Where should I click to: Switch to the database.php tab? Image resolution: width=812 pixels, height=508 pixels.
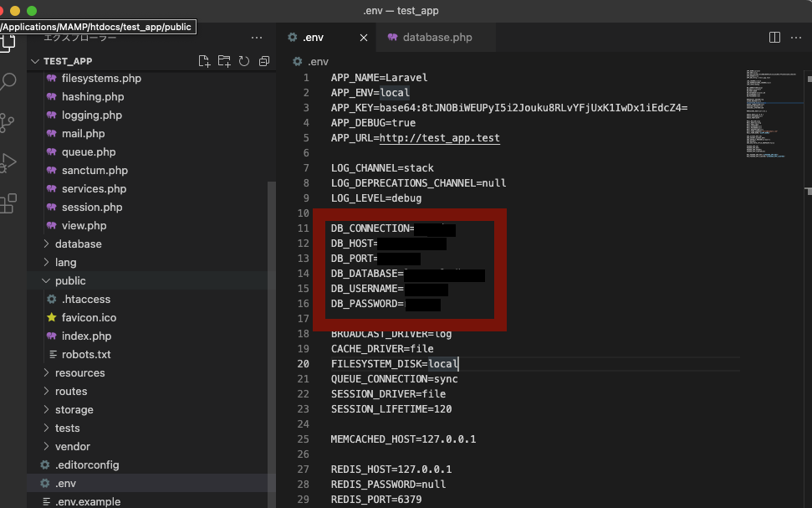click(x=436, y=38)
